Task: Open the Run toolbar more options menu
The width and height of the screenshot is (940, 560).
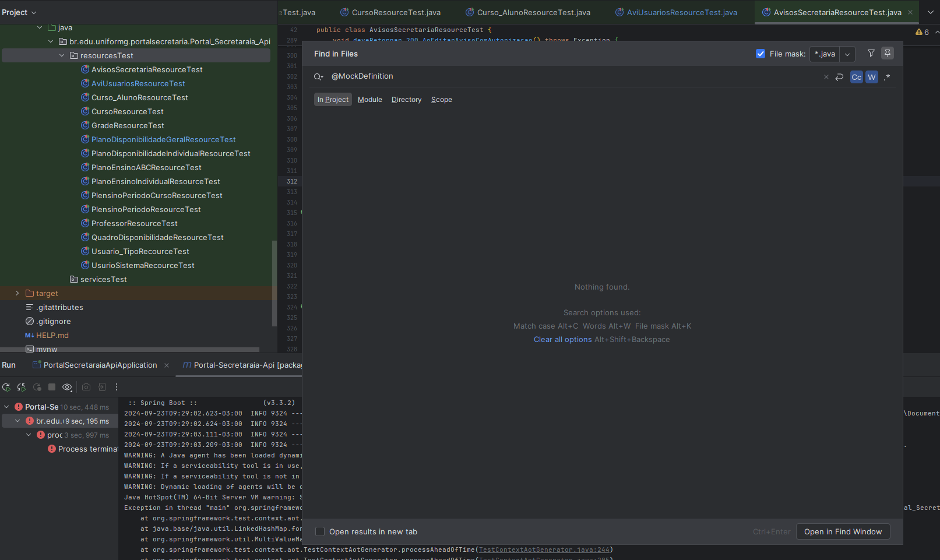Action: [x=117, y=387]
